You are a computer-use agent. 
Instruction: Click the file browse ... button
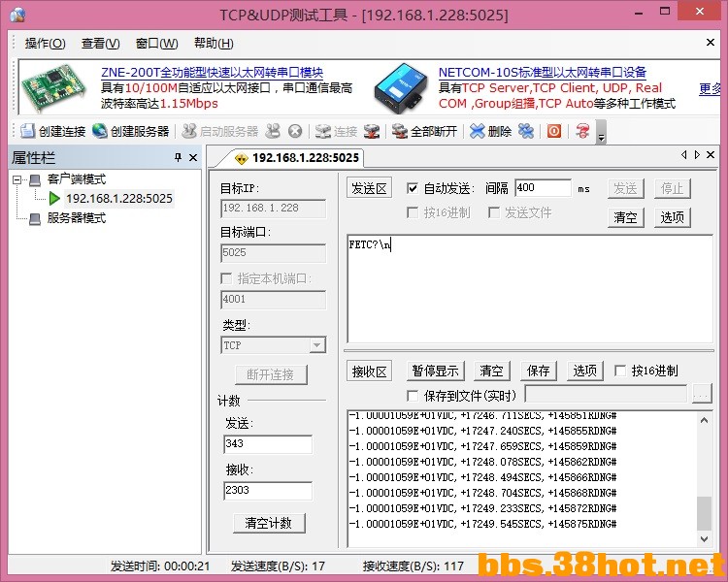[x=702, y=395]
